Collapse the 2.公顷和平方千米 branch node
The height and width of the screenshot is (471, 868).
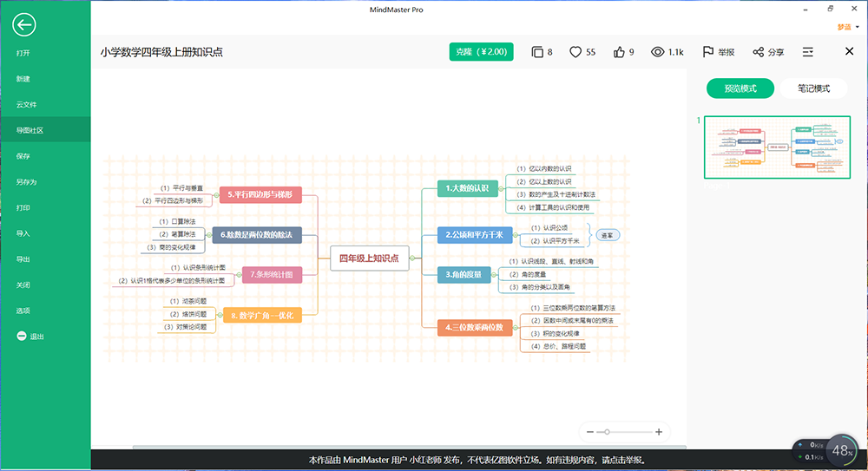[516, 235]
